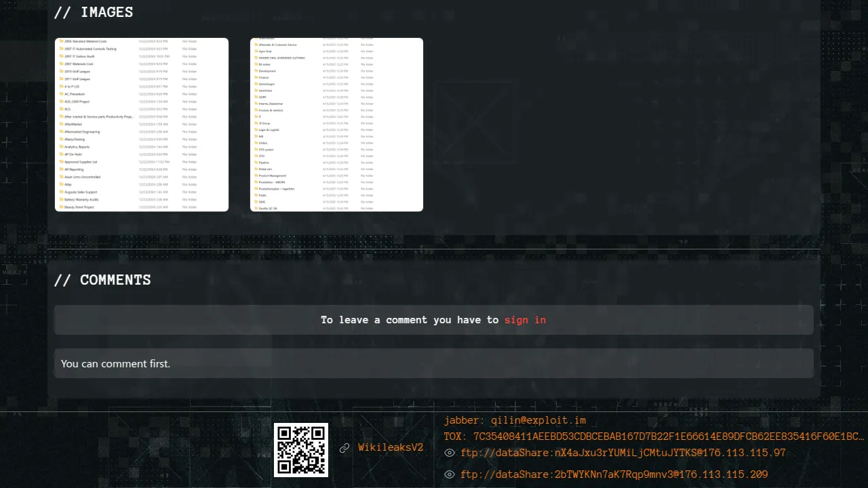Image resolution: width=868 pixels, height=488 pixels.
Task: Click the truncated TOX ID line
Action: 654,436
